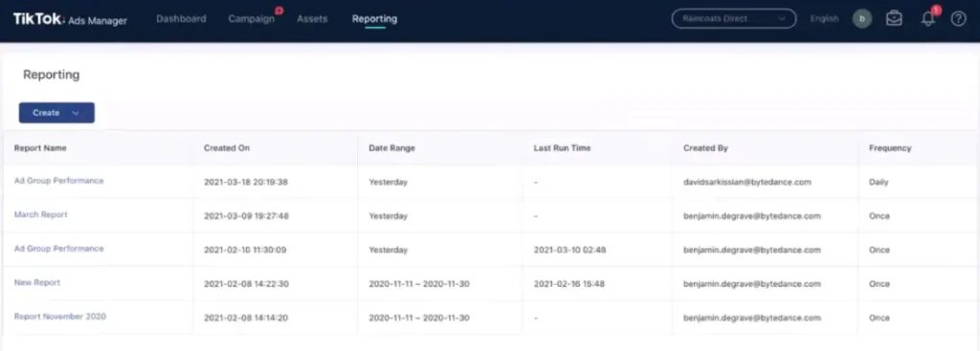Viewport: 980px width, 351px height.
Task: Open the help question mark icon
Action: (x=958, y=19)
